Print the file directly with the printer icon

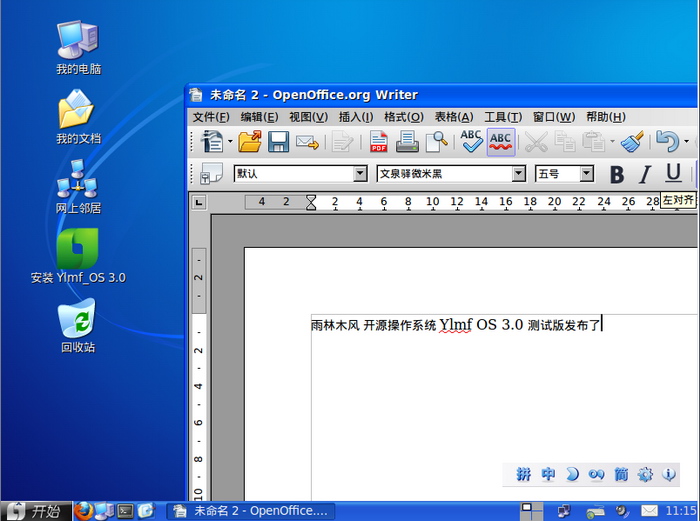(x=407, y=142)
